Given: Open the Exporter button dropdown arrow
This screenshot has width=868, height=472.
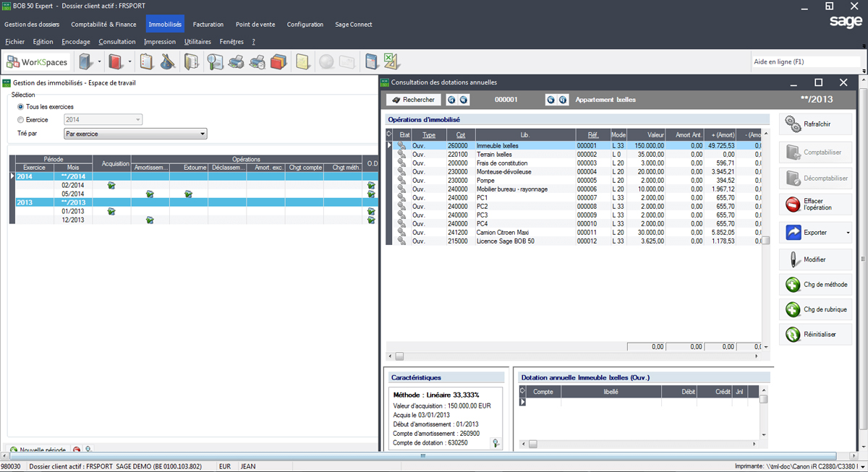Looking at the screenshot, I should [848, 233].
